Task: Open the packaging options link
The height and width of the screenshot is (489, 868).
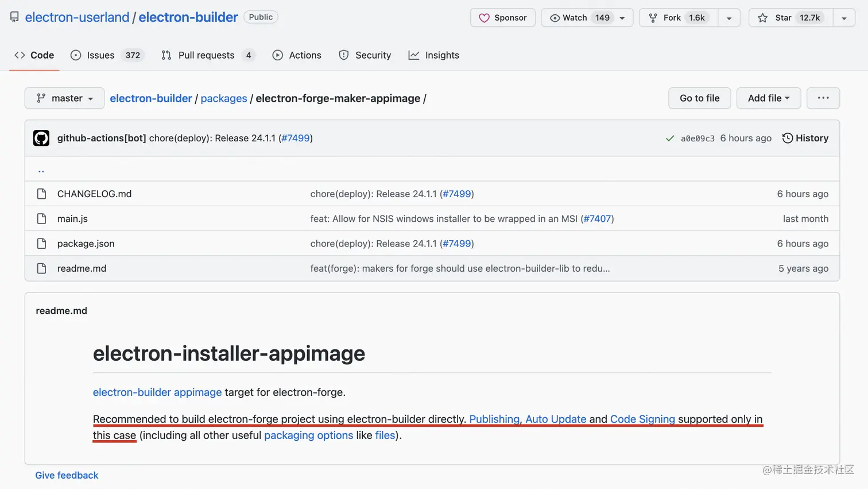Action: (x=308, y=435)
